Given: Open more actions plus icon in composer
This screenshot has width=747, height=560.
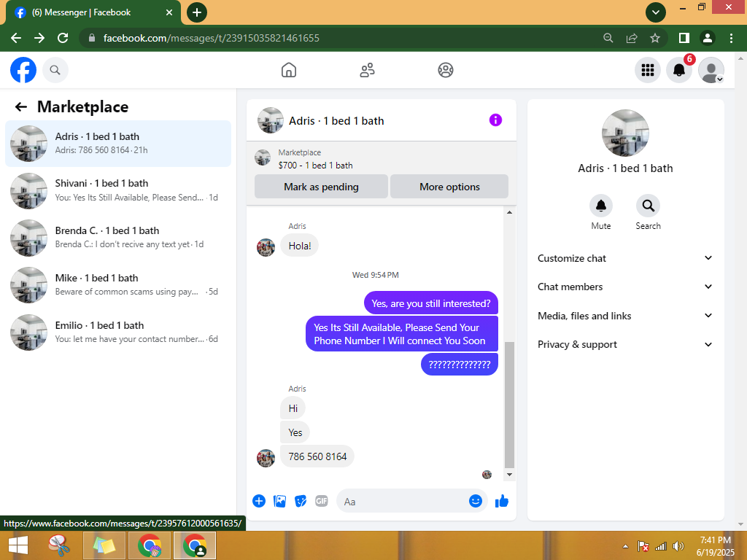Looking at the screenshot, I should point(259,501).
